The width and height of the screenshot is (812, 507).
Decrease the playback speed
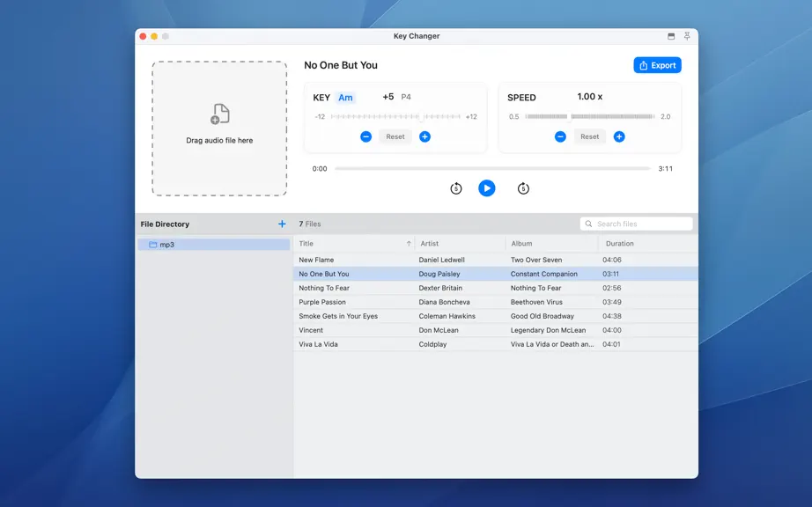pos(560,136)
